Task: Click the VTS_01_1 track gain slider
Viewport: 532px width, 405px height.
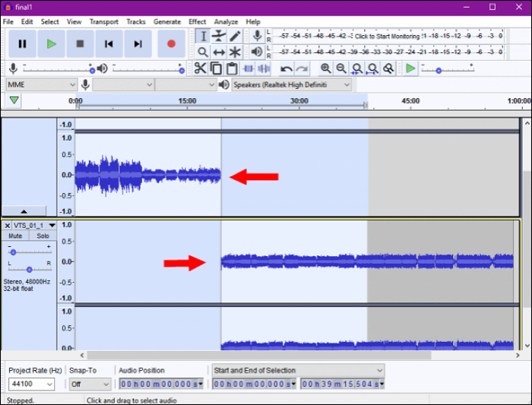Action: [13, 252]
